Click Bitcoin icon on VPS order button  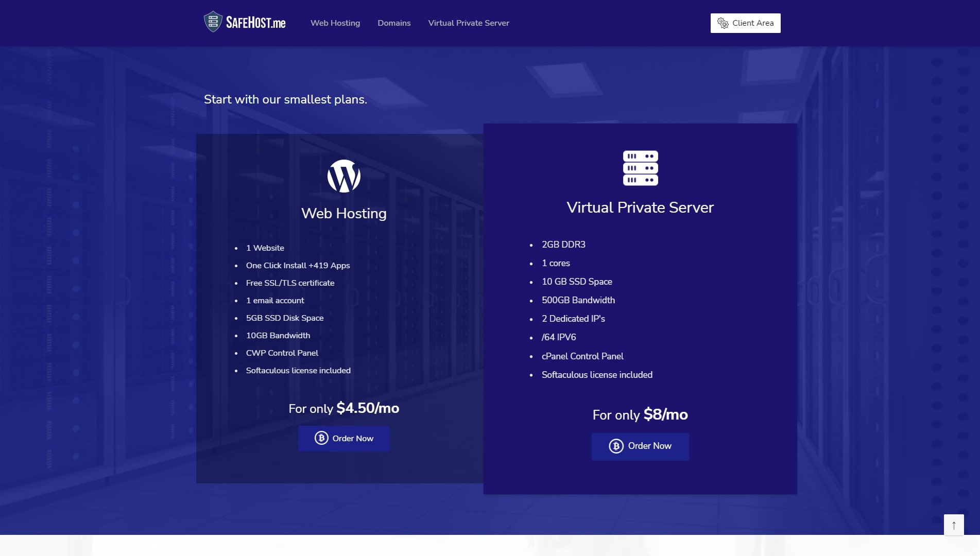point(616,446)
